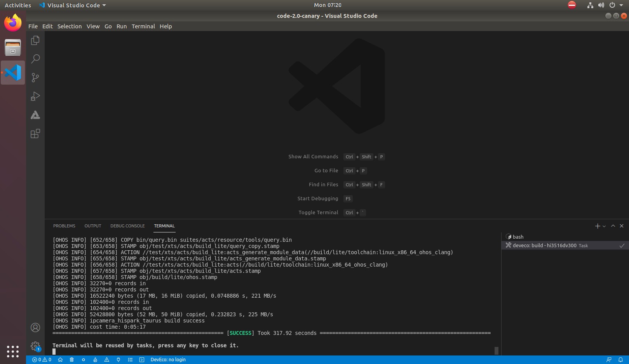This screenshot has height=364, width=629.
Task: Open the clock showing Mon 07:20
Action: click(328, 5)
